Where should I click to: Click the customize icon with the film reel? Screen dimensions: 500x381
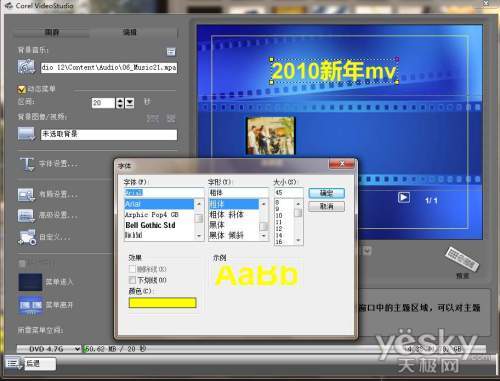pyautogui.click(x=27, y=237)
